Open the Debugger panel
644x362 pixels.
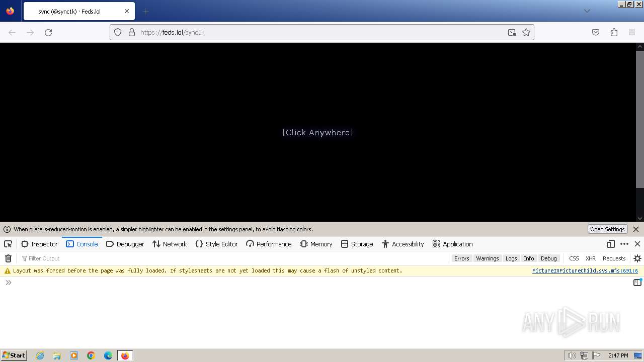pyautogui.click(x=125, y=244)
